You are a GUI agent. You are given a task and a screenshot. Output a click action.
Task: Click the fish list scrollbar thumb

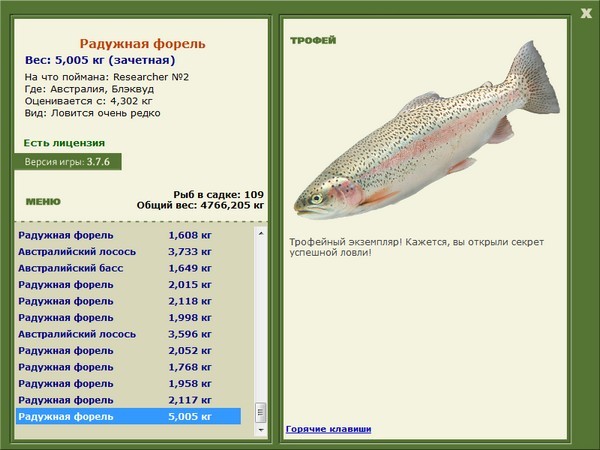261,412
